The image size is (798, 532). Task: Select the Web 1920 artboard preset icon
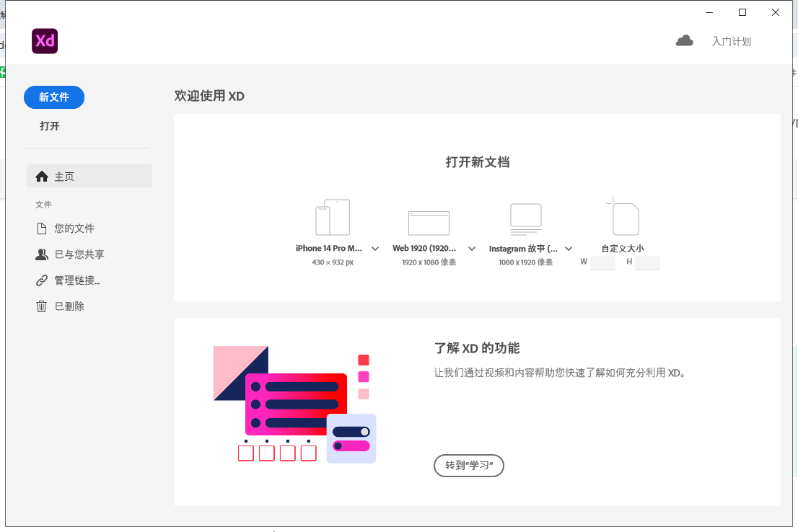tap(429, 223)
